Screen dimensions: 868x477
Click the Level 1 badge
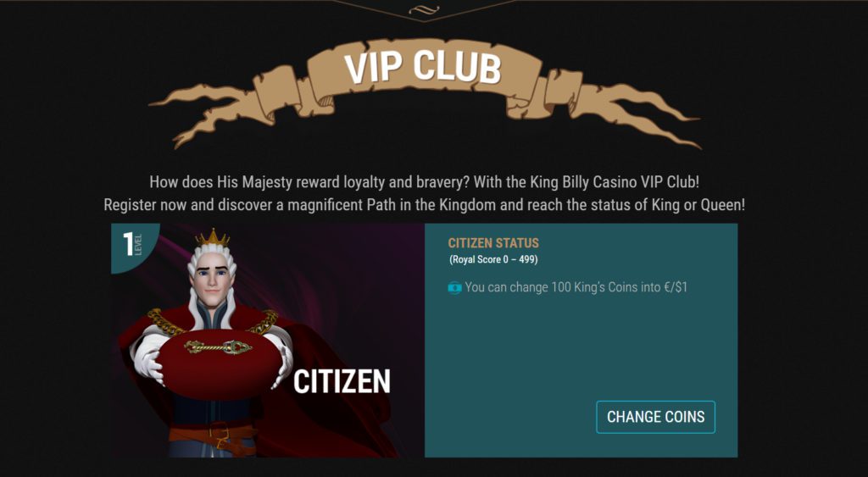click(x=133, y=245)
